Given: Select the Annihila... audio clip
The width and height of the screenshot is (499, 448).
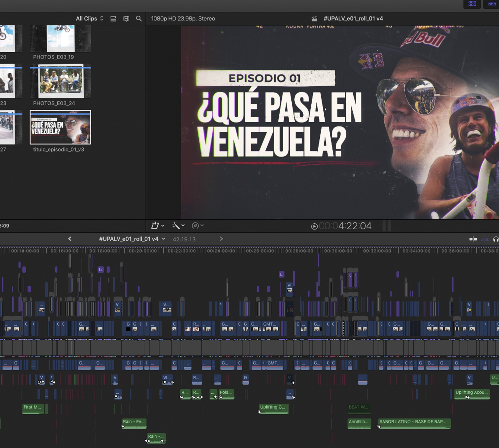Looking at the screenshot, I should 359,424.
